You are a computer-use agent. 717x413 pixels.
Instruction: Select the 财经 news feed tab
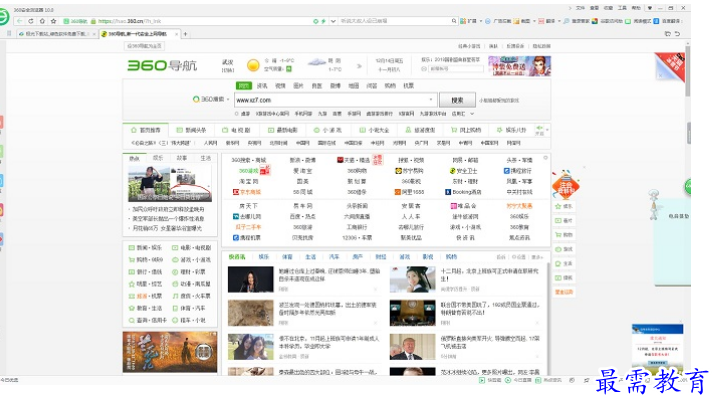point(381,257)
